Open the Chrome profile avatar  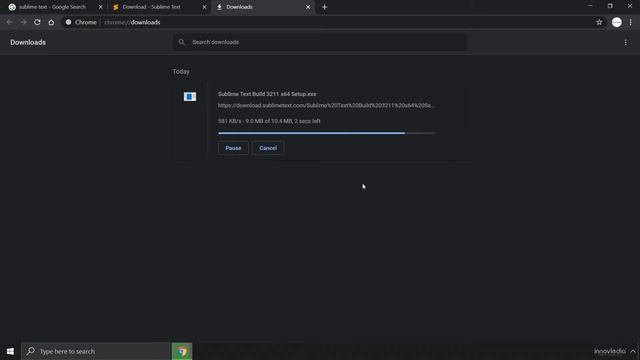point(617,22)
